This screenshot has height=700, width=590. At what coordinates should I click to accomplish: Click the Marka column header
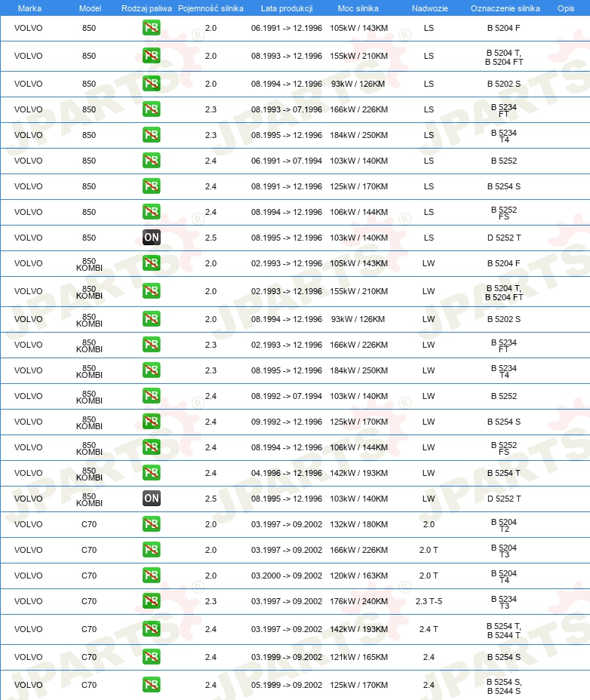click(29, 8)
